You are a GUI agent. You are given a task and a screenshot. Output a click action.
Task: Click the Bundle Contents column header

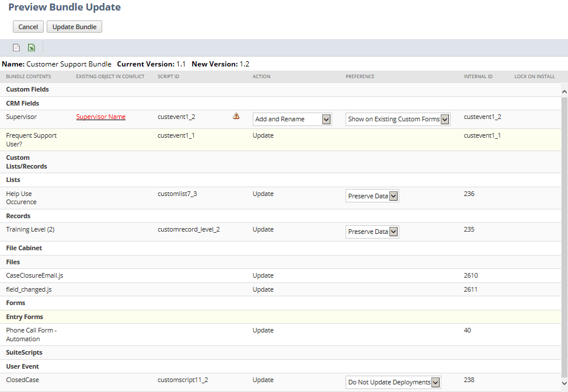click(28, 76)
